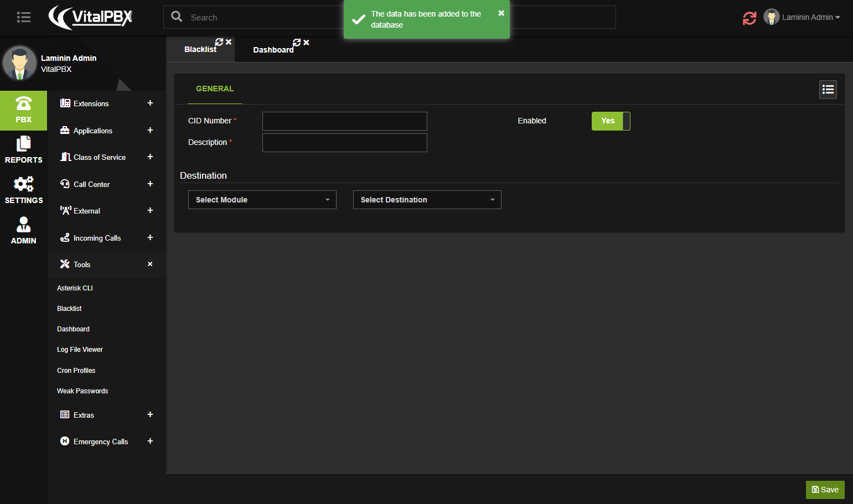Expand the Applications menu
The image size is (853, 504).
tap(107, 131)
